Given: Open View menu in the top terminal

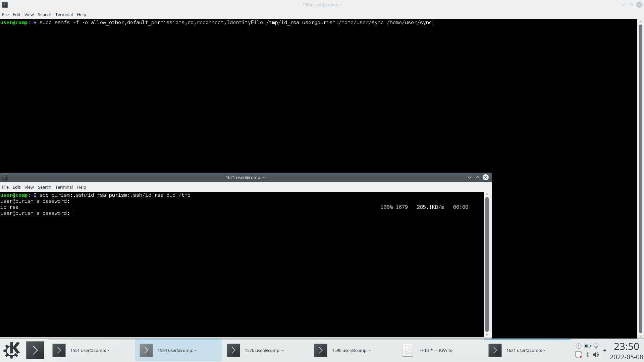Looking at the screenshot, I should click(x=29, y=14).
